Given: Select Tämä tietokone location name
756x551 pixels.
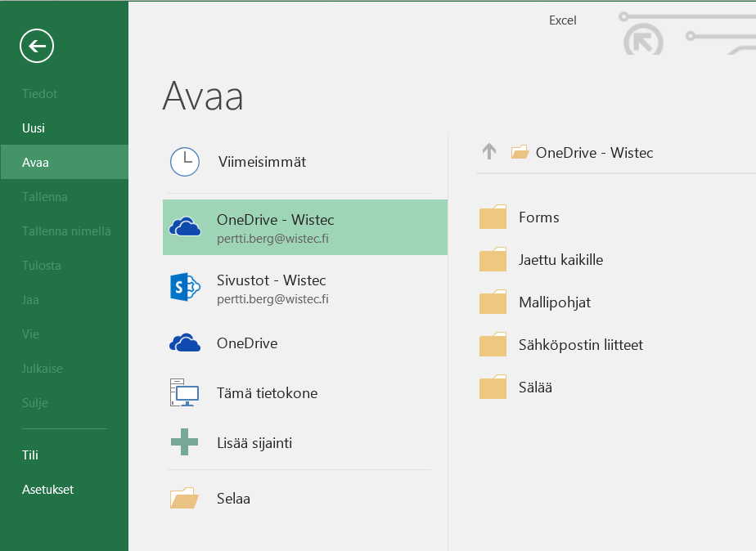Looking at the screenshot, I should click(x=267, y=393).
